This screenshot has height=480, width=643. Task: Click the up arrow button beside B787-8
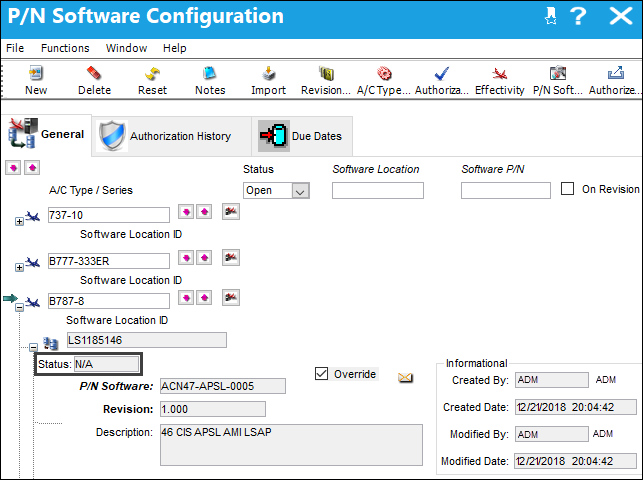click(x=204, y=298)
